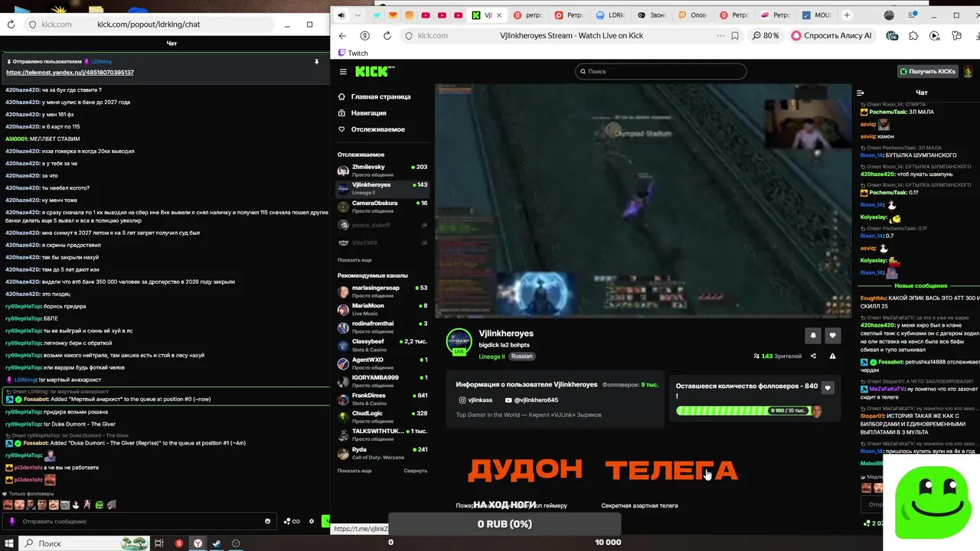This screenshot has width=980, height=551.
Task: Click the 0 RUB donation progress bar
Action: tap(505, 524)
